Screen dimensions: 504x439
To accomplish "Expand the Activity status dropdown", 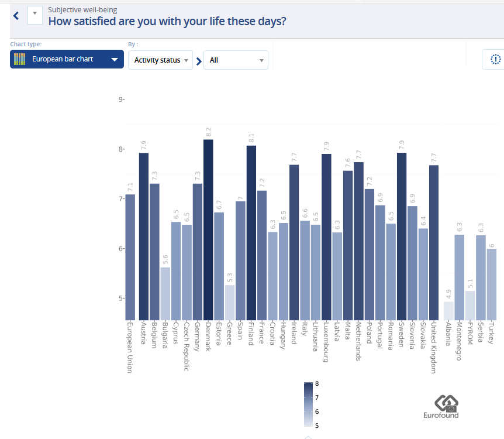I will tap(160, 60).
